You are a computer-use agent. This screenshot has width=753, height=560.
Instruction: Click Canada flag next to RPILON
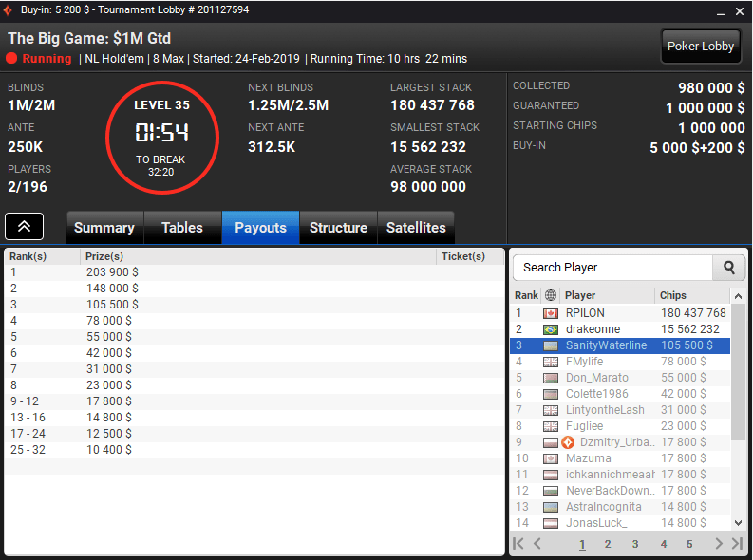[551, 313]
